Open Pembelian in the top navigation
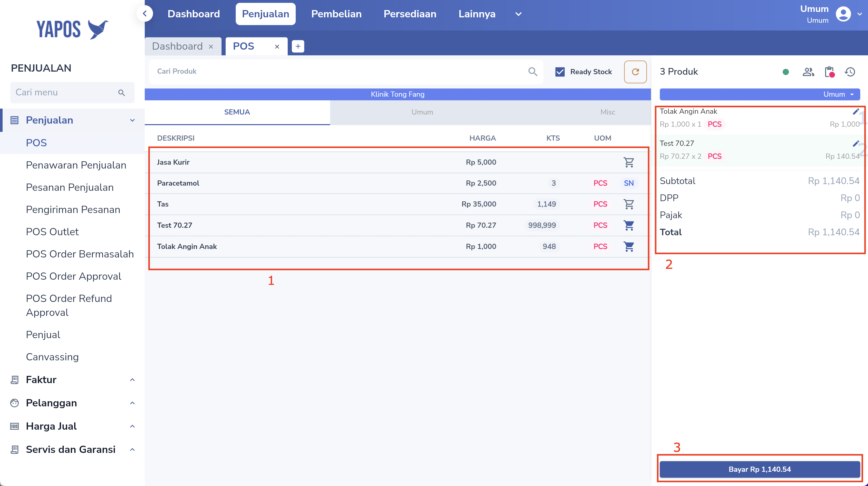Screen dimensions: 868x486 pos(336,14)
